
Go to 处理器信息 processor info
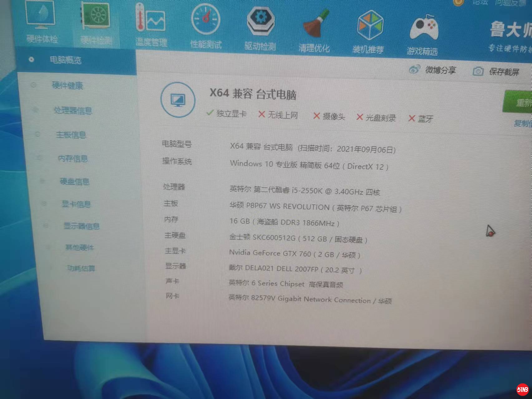73,110
